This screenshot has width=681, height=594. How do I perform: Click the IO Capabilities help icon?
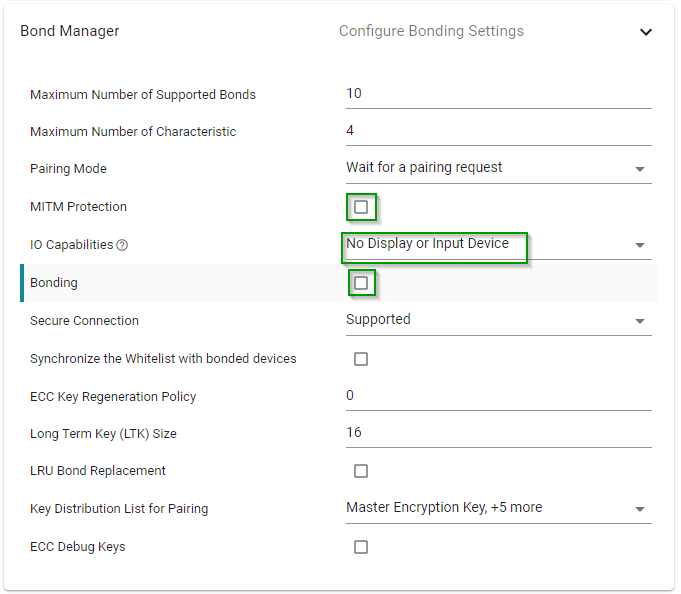122,245
